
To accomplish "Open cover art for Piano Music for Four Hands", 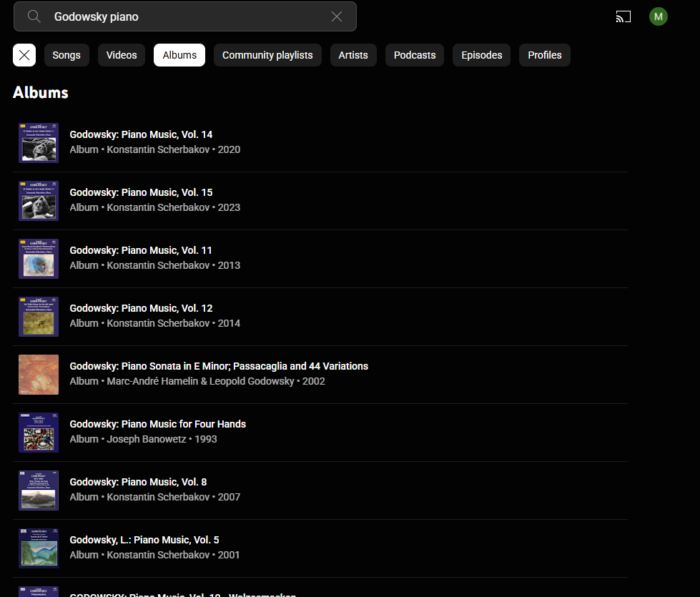I will pos(39,433).
